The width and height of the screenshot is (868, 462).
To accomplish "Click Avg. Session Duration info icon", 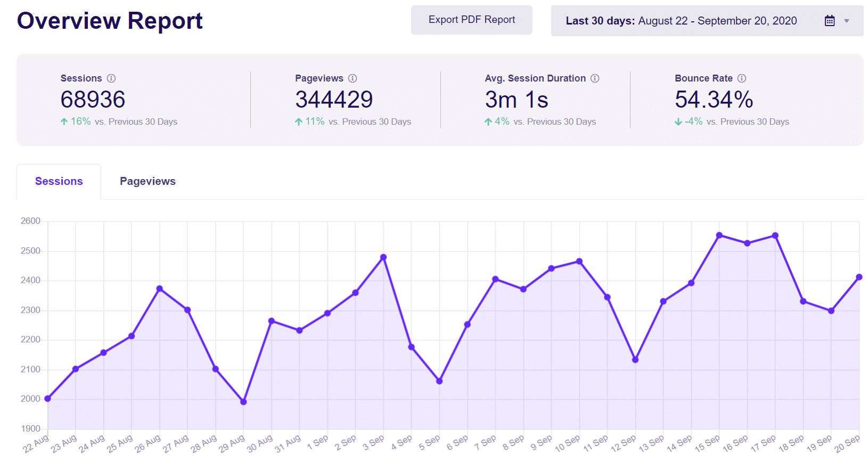I will coord(595,78).
